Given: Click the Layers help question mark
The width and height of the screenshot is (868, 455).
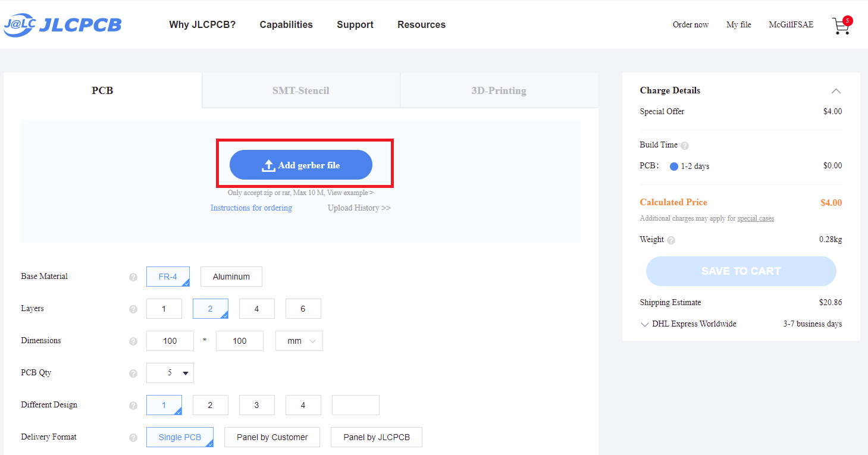Looking at the screenshot, I should [133, 309].
